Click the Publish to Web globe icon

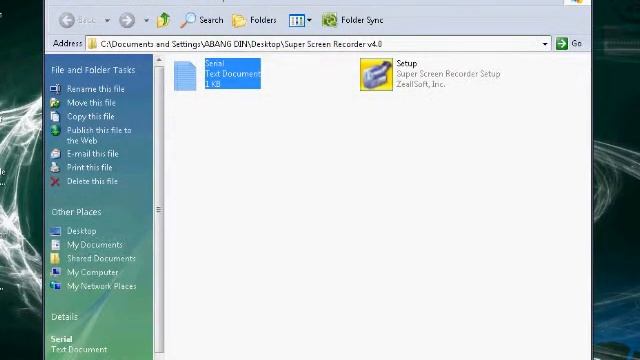pyautogui.click(x=55, y=131)
